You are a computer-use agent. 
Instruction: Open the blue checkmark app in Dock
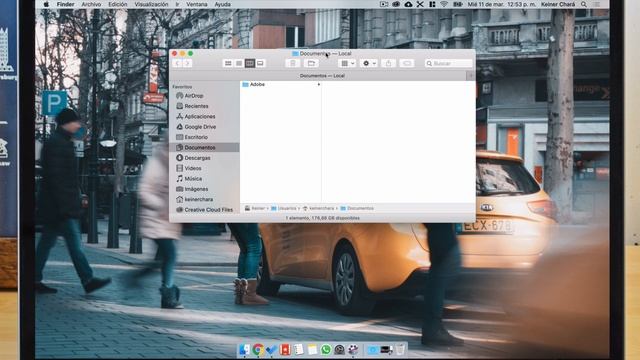[x=271, y=350]
